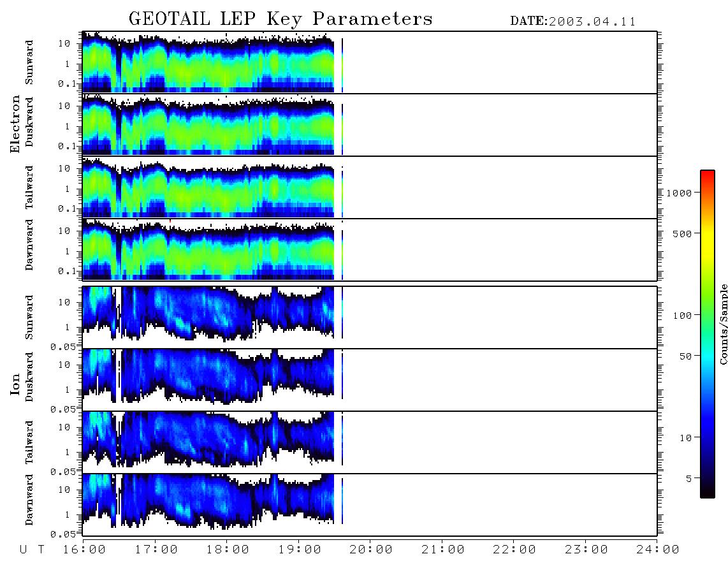Click the 0.1 tick of Electron Sunward panel
The height and width of the screenshot is (561, 728).
click(x=67, y=84)
